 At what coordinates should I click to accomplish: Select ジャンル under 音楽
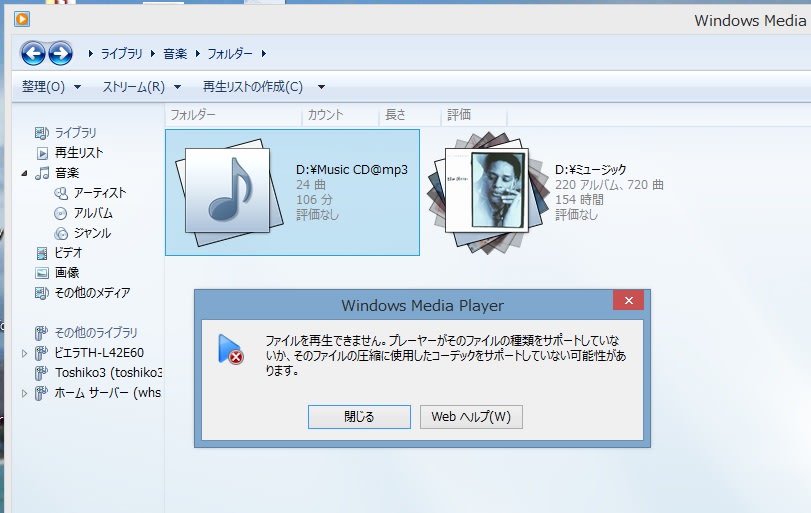point(92,233)
